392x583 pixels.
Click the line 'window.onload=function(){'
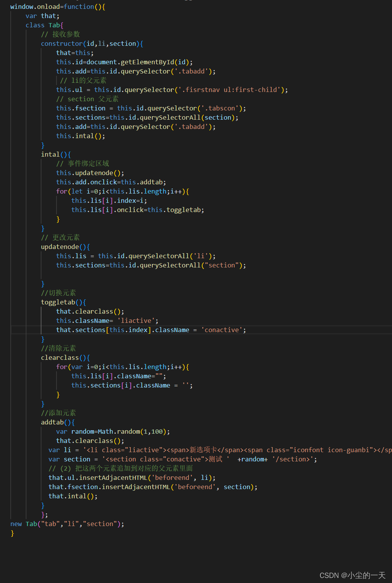point(58,7)
